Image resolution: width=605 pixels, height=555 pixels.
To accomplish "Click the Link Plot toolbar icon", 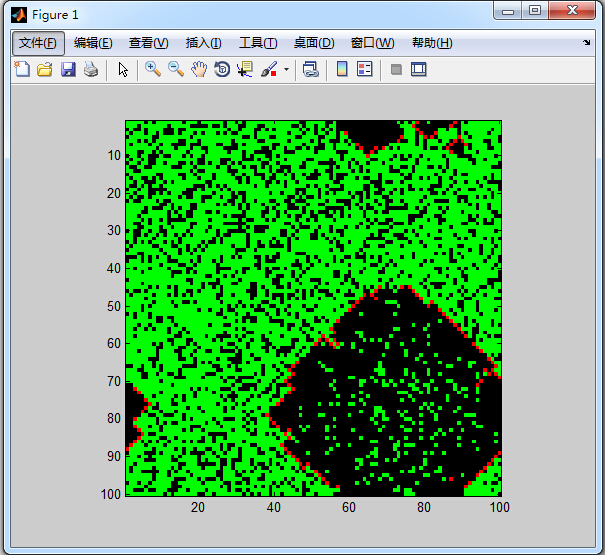I will 311,69.
